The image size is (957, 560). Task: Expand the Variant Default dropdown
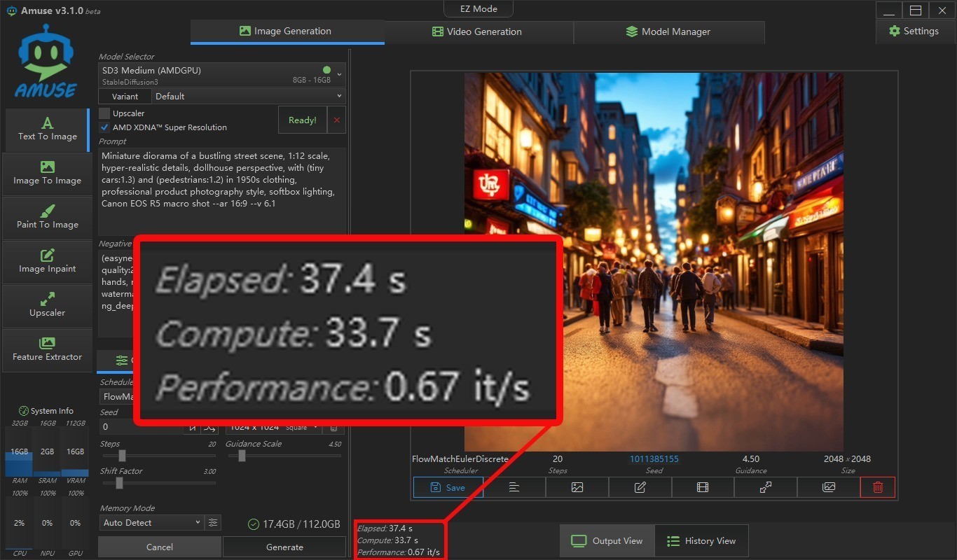coord(248,97)
